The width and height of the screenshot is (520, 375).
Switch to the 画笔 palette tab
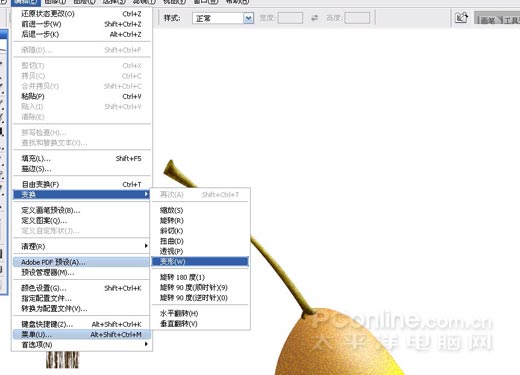point(487,20)
